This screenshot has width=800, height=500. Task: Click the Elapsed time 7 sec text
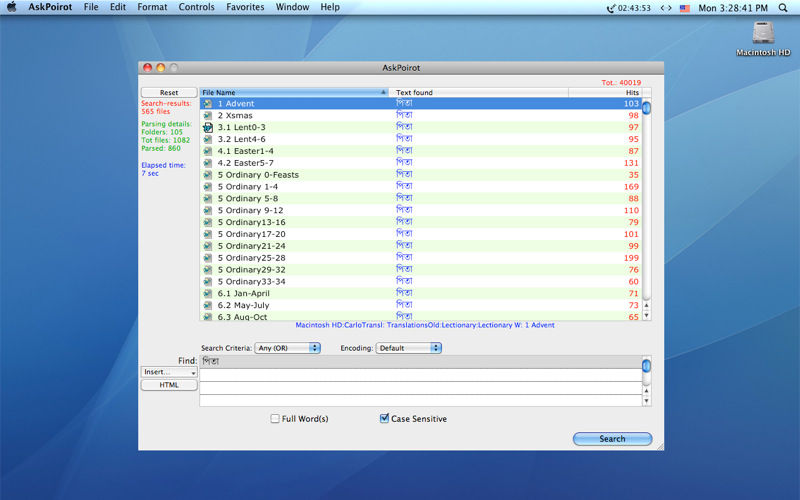pos(163,169)
